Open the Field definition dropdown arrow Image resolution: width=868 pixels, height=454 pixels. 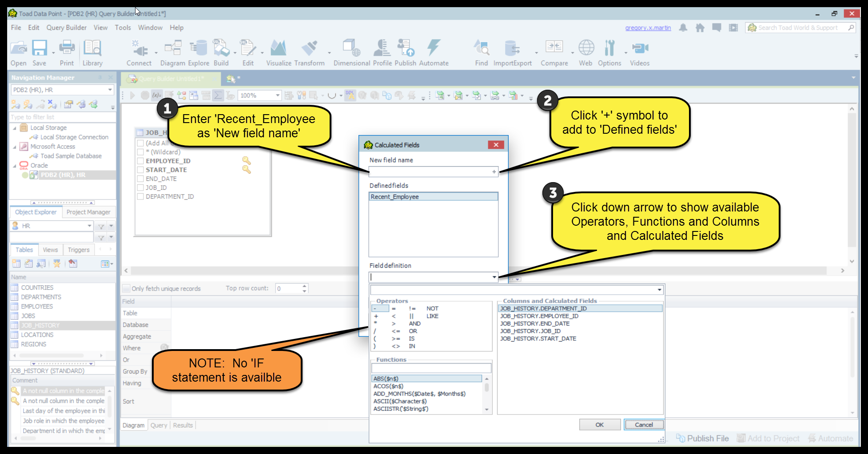(494, 277)
